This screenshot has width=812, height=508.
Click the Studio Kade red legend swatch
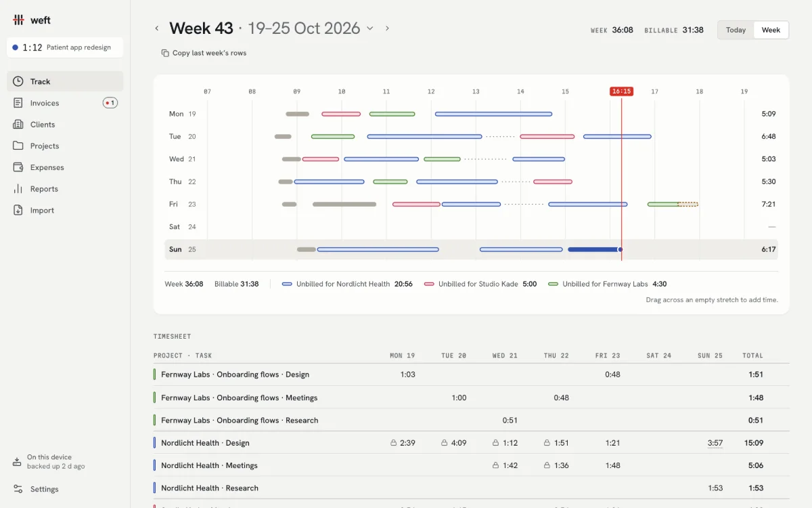tap(429, 284)
